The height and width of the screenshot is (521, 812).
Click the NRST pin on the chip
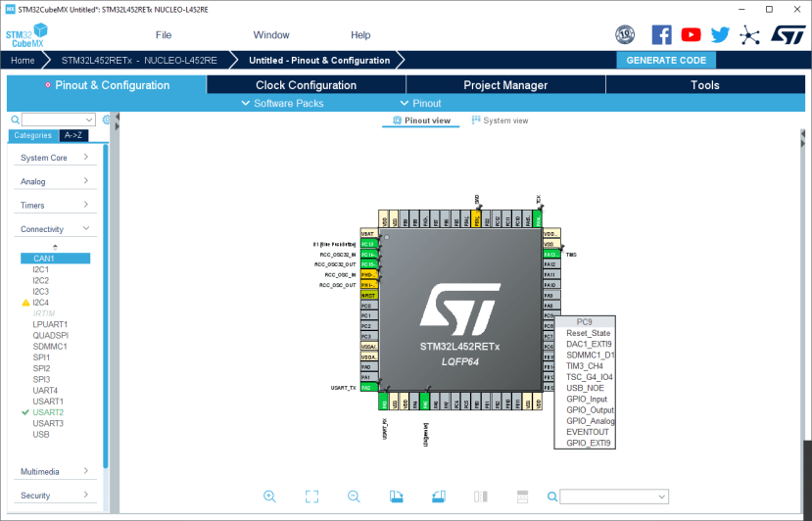[369, 295]
